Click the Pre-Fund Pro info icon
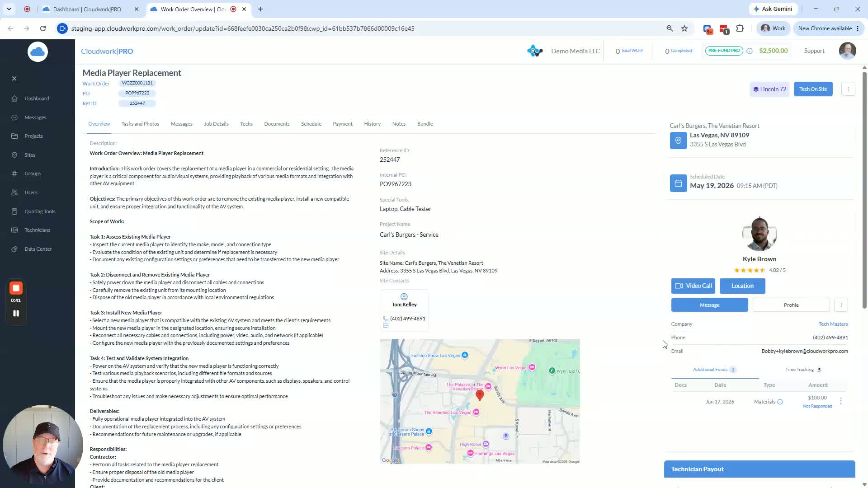The height and width of the screenshot is (488, 868). (750, 51)
